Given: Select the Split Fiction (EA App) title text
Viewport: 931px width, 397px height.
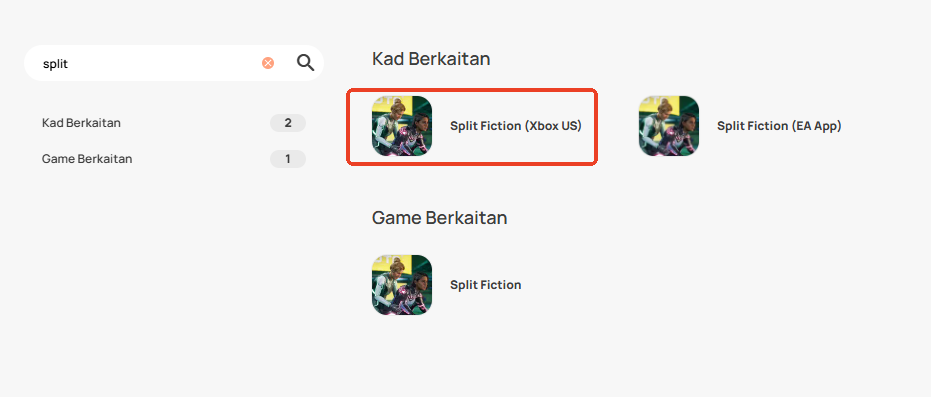Looking at the screenshot, I should click(x=779, y=126).
